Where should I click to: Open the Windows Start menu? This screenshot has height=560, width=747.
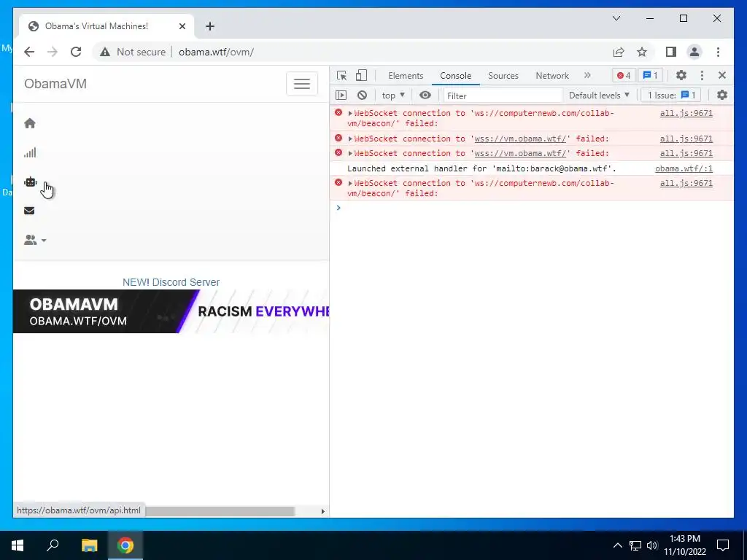(18, 545)
